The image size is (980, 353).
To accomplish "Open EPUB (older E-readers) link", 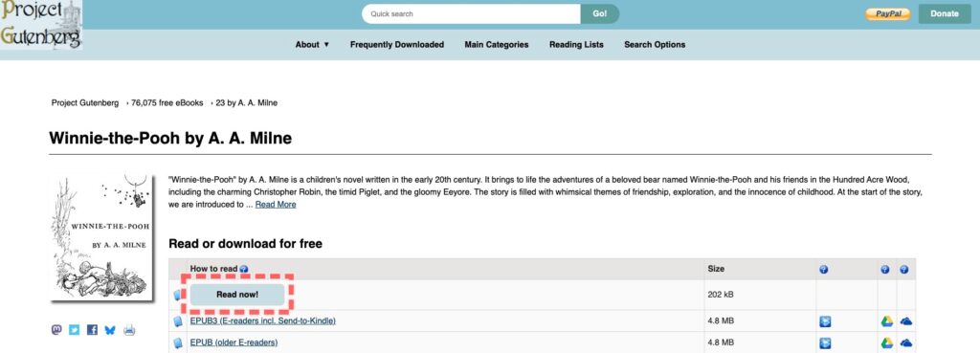I will click(x=234, y=342).
